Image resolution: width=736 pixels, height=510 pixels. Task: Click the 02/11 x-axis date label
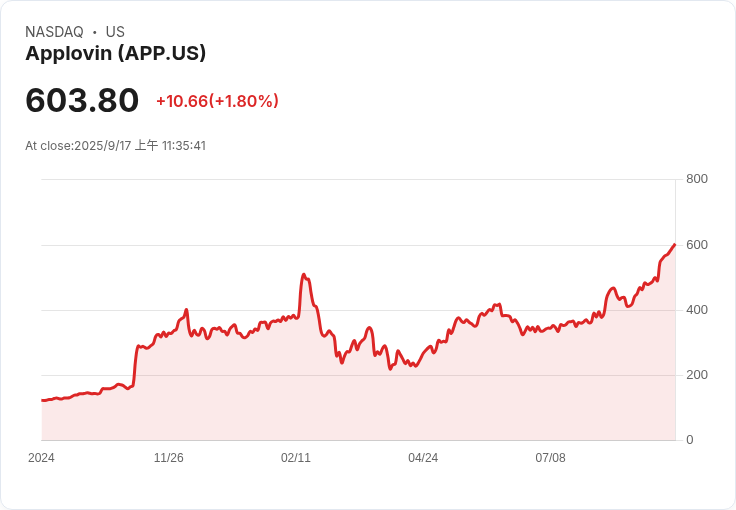(x=296, y=458)
